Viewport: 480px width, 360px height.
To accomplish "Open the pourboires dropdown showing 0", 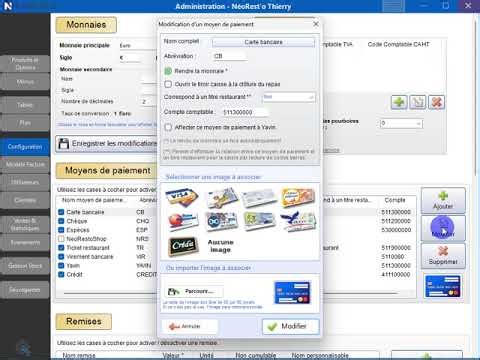I will 401,123.
